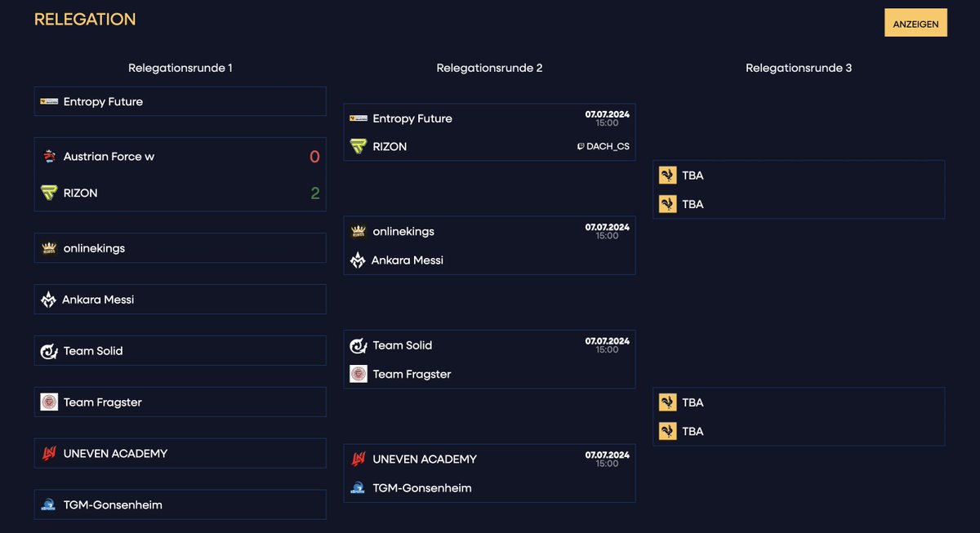Image resolution: width=980 pixels, height=533 pixels.
Task: Click second TBA rooster icon in lower Runde 3 match
Action: 668,431
